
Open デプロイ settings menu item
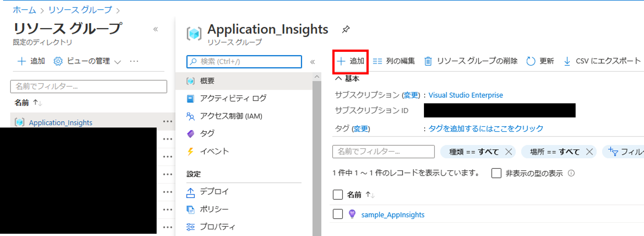244,192
